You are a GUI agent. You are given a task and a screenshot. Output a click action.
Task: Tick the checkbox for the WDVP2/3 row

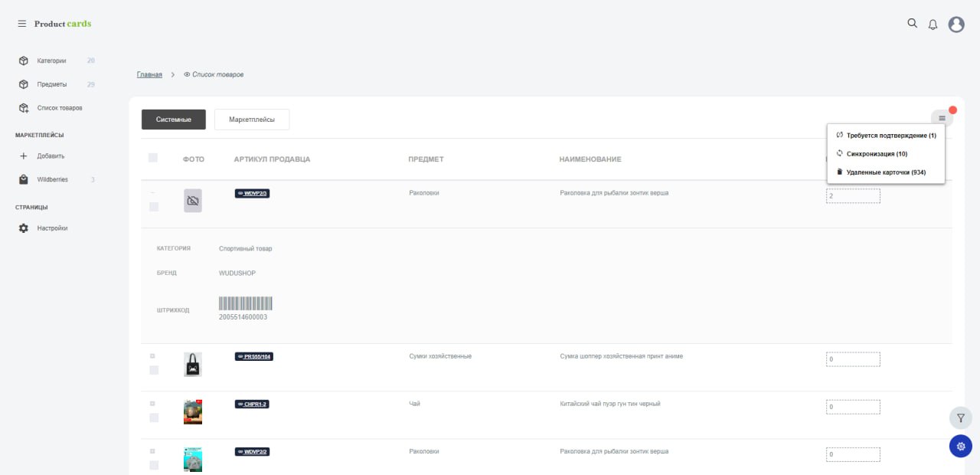[154, 207]
